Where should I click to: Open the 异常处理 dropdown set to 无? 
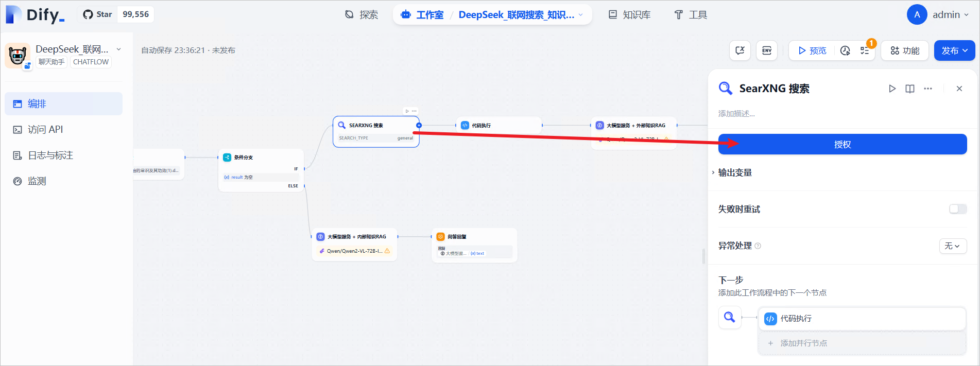[953, 246]
